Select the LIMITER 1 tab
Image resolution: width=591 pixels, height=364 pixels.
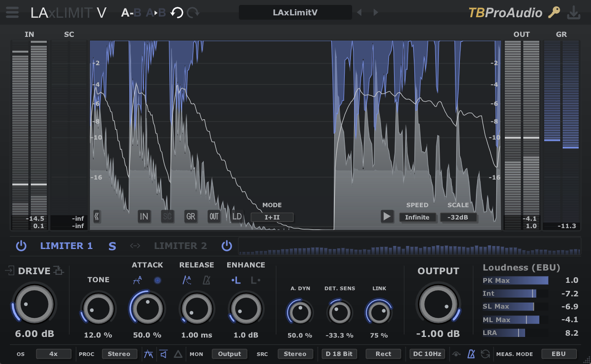[66, 246]
